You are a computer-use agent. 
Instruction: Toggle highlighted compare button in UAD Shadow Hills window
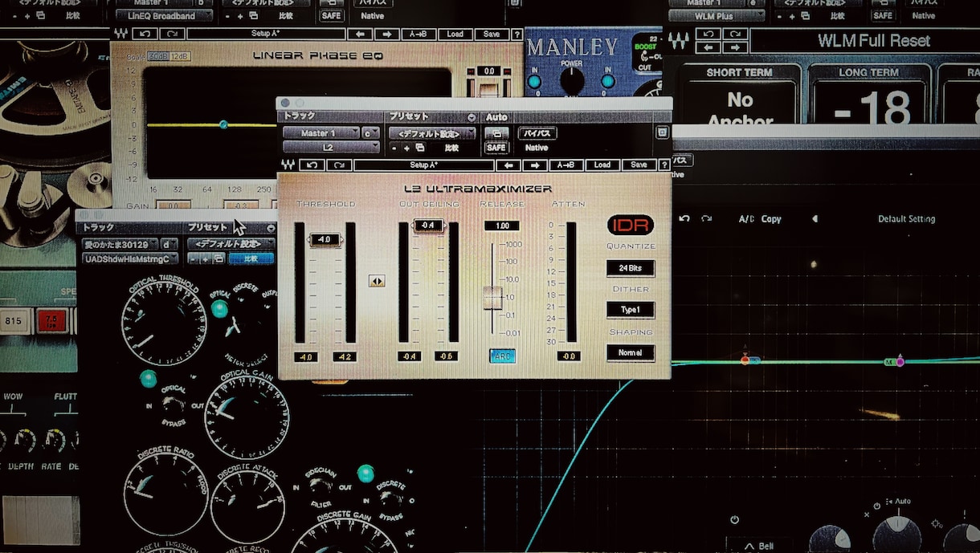click(x=251, y=258)
